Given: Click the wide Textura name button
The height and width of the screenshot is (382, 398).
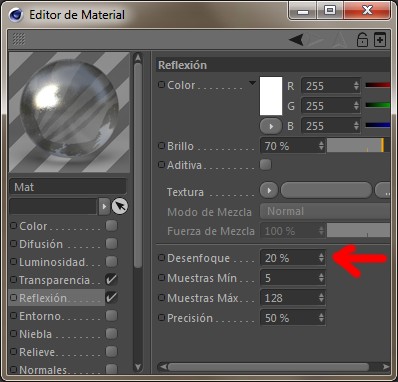Looking at the screenshot, I should point(326,191).
